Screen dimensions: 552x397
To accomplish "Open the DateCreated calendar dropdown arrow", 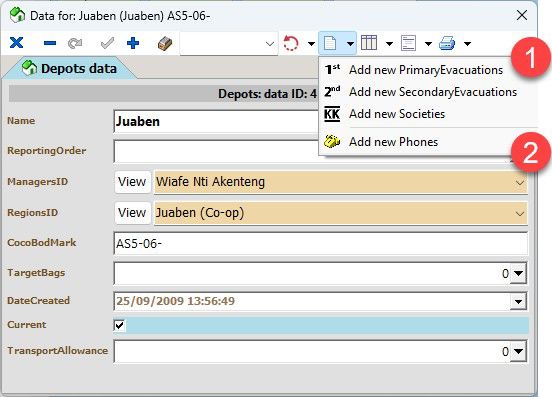I will [x=518, y=301].
